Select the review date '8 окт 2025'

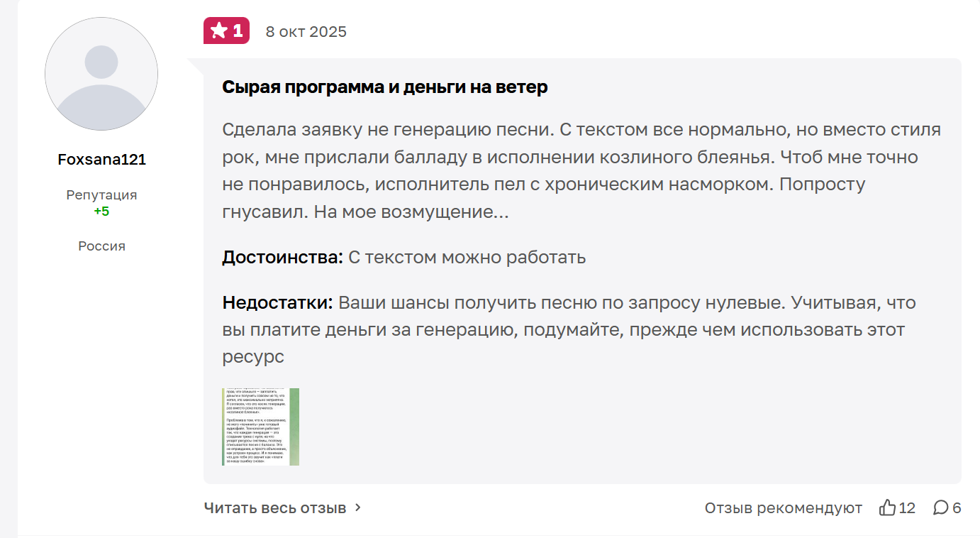(306, 31)
